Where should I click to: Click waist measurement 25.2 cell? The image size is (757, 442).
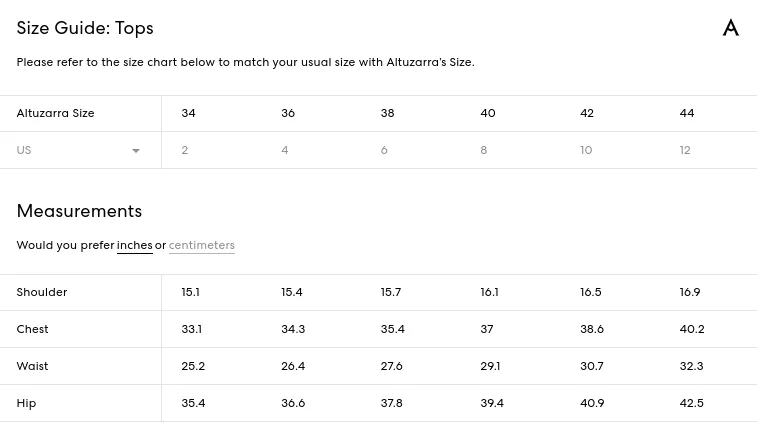point(193,366)
